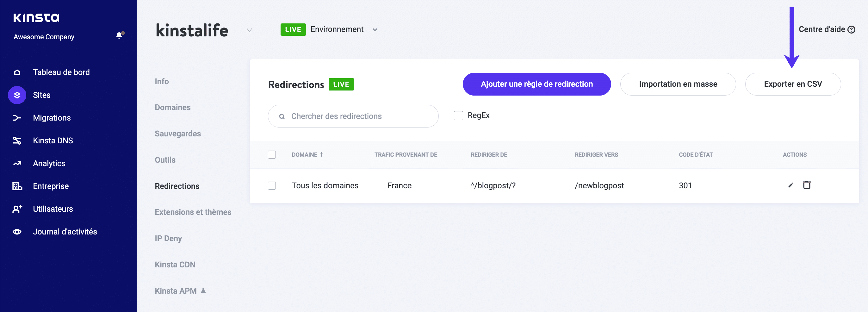Image resolution: width=868 pixels, height=312 pixels.
Task: Edit the redirect rule with pencil icon
Action: (x=790, y=185)
